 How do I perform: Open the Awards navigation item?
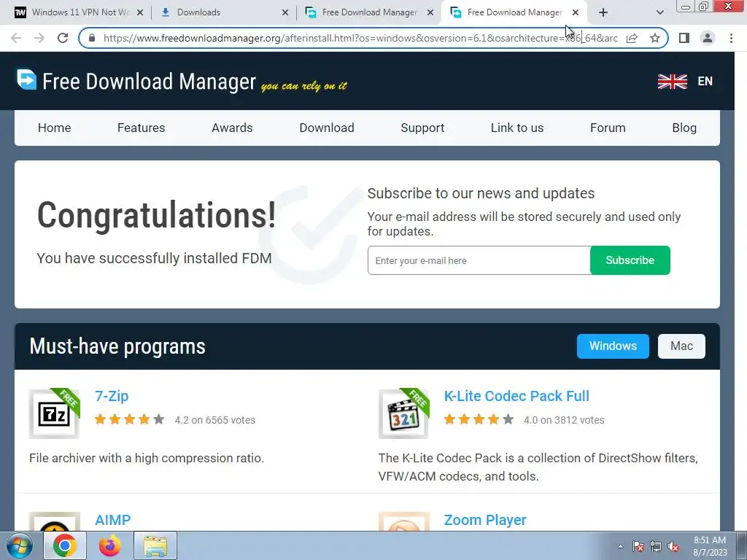[232, 128]
